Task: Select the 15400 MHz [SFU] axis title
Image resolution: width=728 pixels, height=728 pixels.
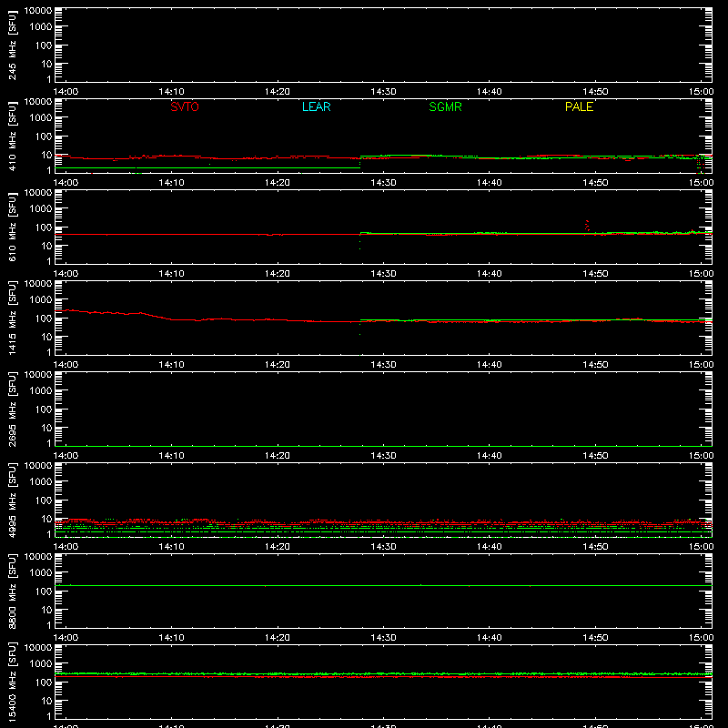Action: [13, 682]
